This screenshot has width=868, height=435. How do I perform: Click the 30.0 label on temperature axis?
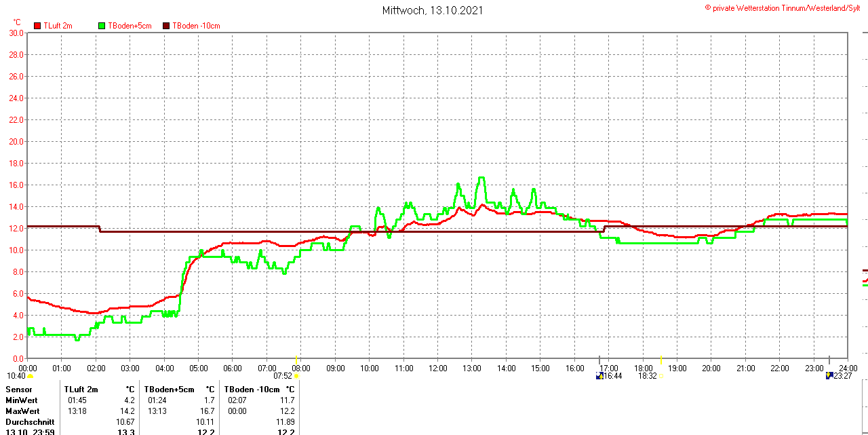(x=16, y=33)
